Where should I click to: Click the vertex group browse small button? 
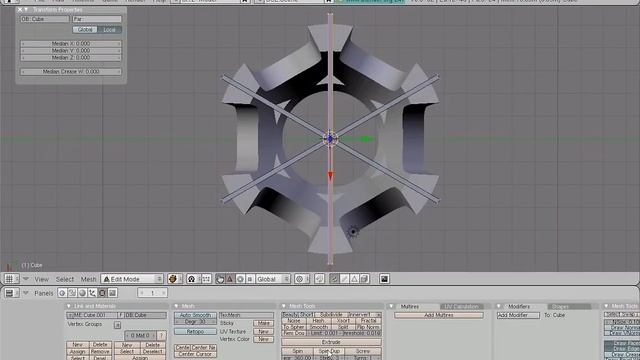(118, 325)
